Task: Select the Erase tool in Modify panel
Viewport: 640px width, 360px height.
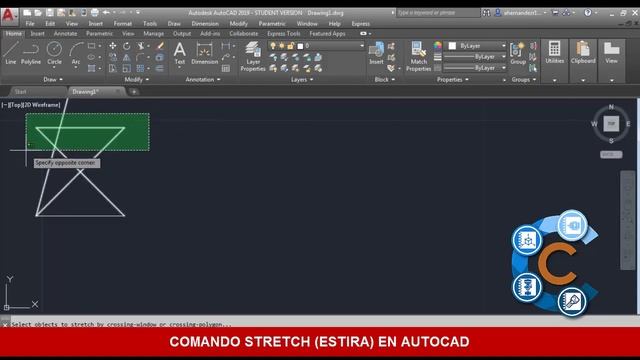Action: [160, 46]
